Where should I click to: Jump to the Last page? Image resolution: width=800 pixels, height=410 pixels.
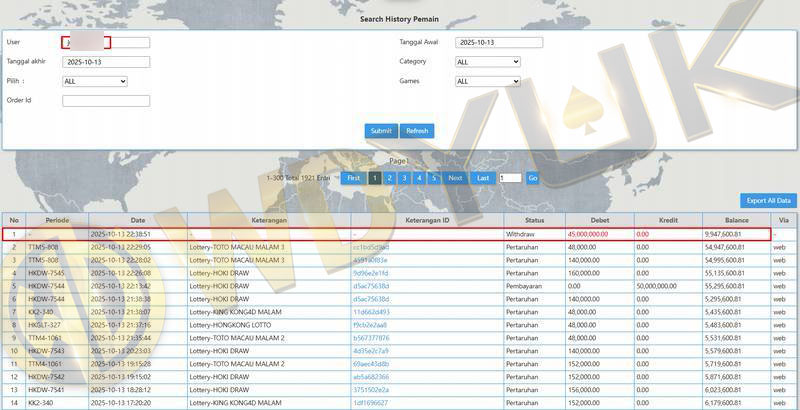point(483,178)
